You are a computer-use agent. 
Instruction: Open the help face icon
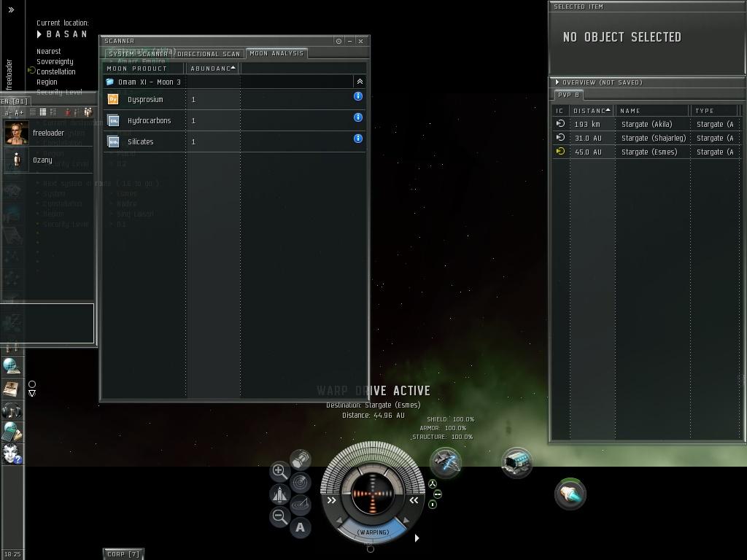click(12, 454)
